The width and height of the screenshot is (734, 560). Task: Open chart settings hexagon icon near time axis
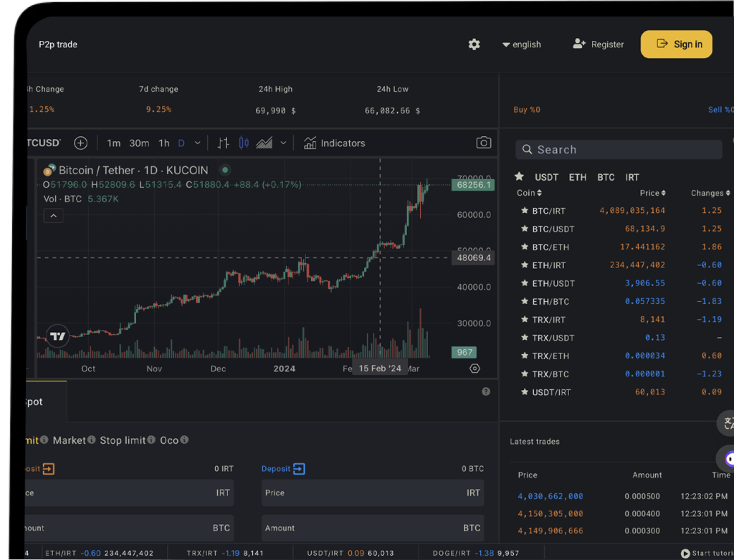[x=475, y=369]
